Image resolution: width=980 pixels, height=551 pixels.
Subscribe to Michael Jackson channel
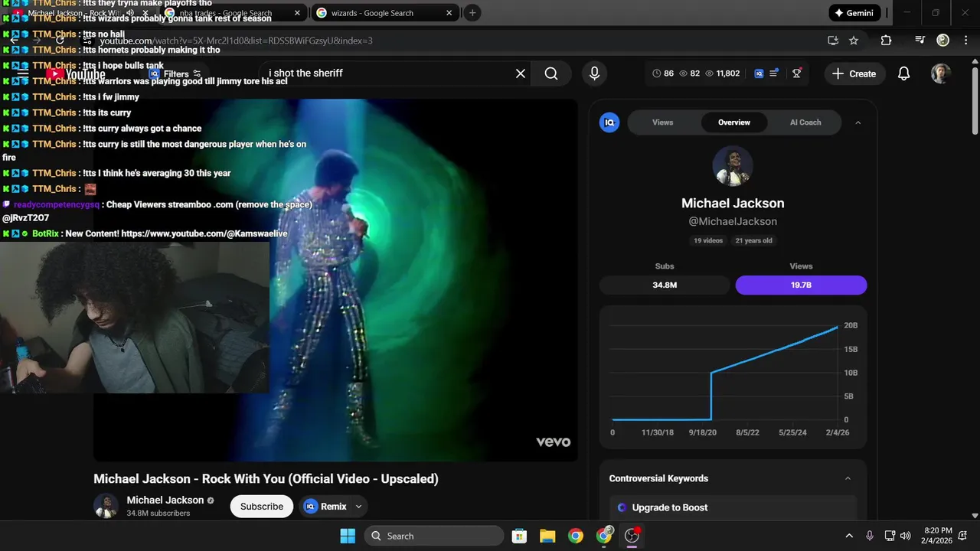(x=262, y=507)
